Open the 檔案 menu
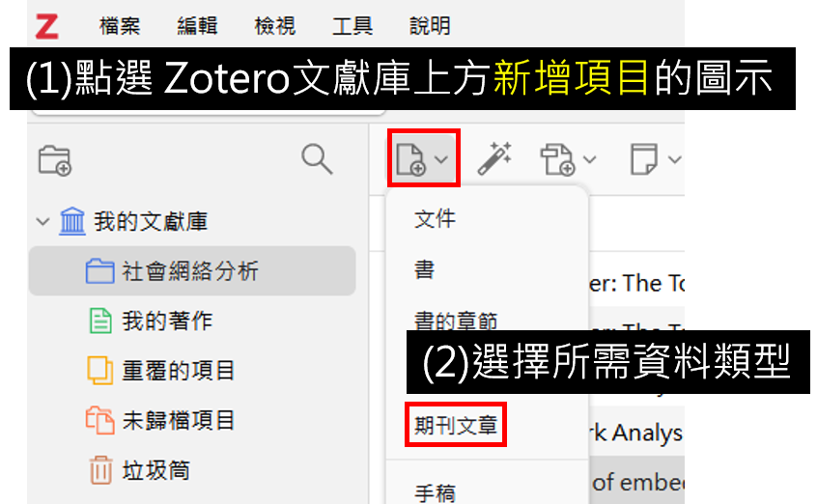Screen dimensions: 817x504 click(120, 25)
